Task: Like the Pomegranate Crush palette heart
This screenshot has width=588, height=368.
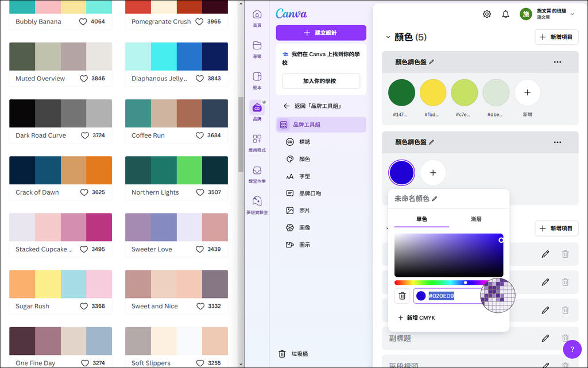Action: point(199,22)
